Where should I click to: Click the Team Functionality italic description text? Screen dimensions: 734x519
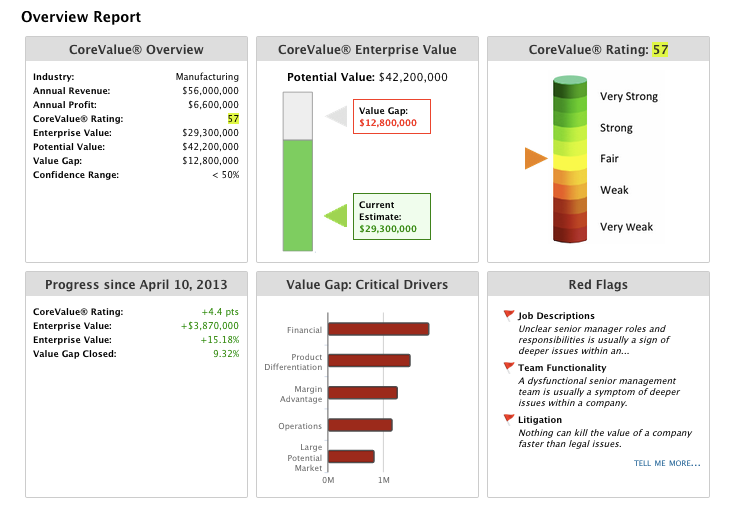599,392
